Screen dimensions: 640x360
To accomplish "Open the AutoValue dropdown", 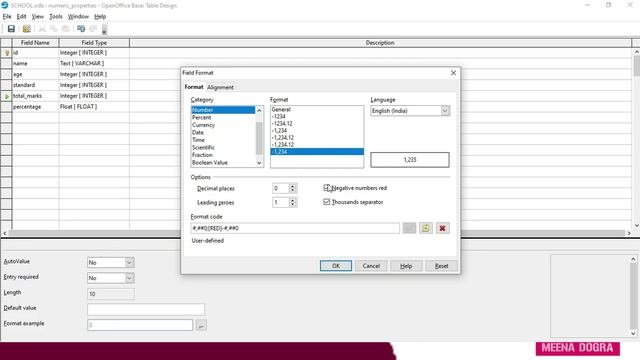I will pos(129,262).
